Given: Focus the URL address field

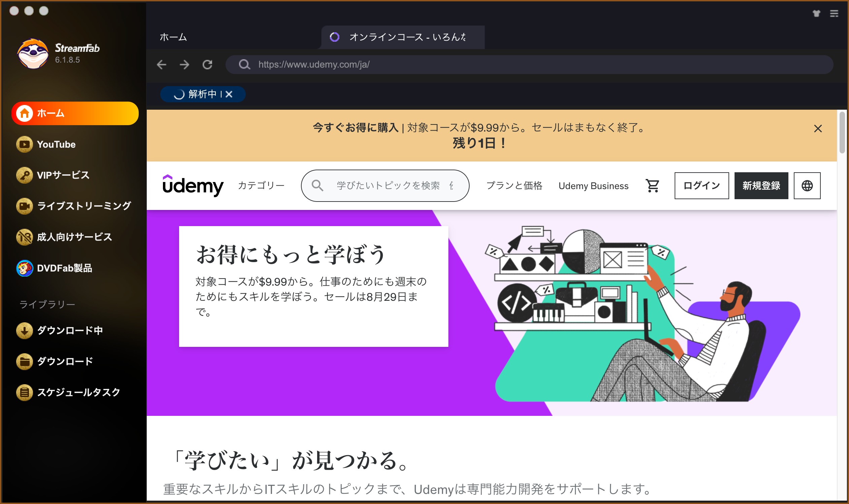Looking at the screenshot, I should (x=529, y=65).
